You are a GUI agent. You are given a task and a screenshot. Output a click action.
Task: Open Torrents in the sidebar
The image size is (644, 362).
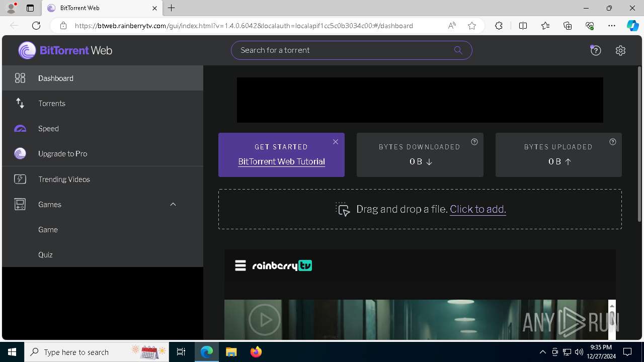tap(103, 103)
